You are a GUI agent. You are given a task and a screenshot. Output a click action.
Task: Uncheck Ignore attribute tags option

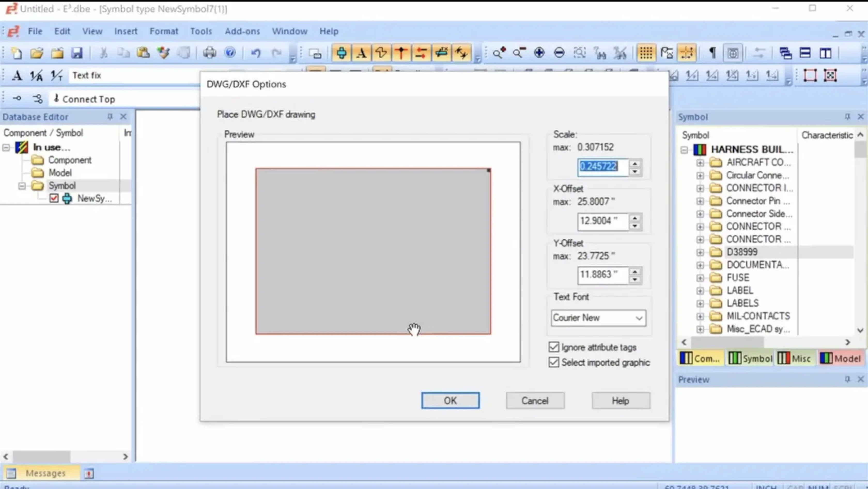(554, 347)
